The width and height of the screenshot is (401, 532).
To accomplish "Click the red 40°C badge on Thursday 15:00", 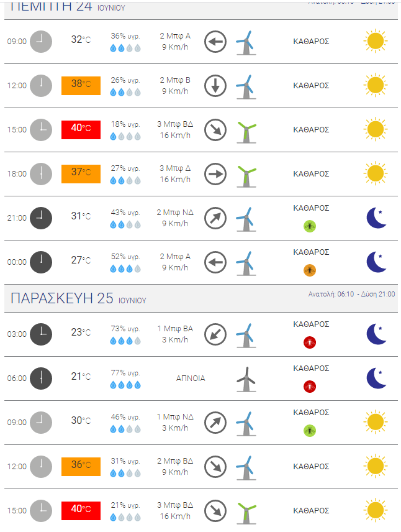I will (81, 130).
